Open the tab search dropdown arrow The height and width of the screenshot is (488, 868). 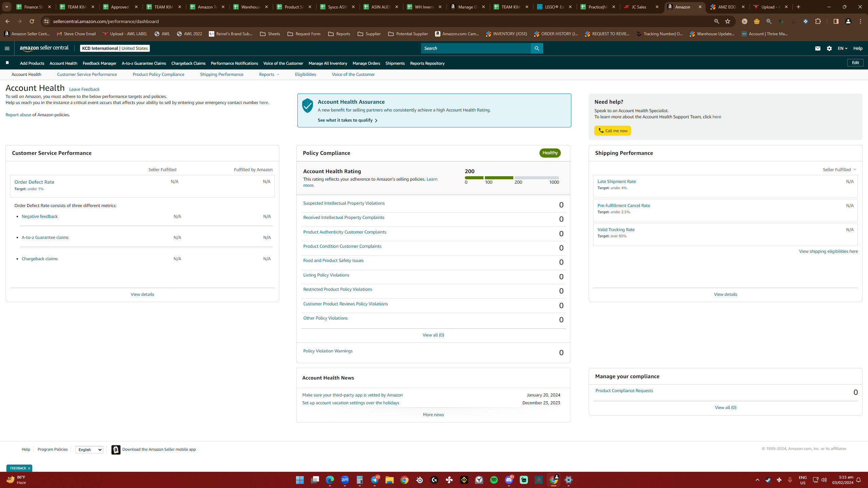(6, 7)
